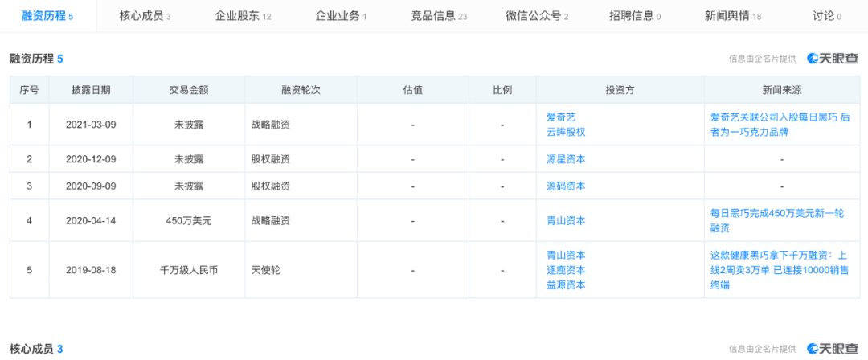
Task: Select date cell 2020-12-09
Action: (x=91, y=159)
